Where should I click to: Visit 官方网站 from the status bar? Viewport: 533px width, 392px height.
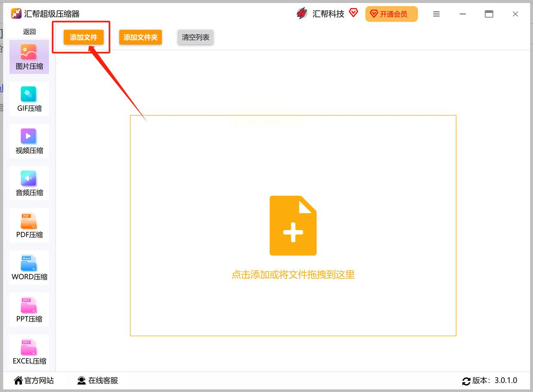tap(34, 380)
